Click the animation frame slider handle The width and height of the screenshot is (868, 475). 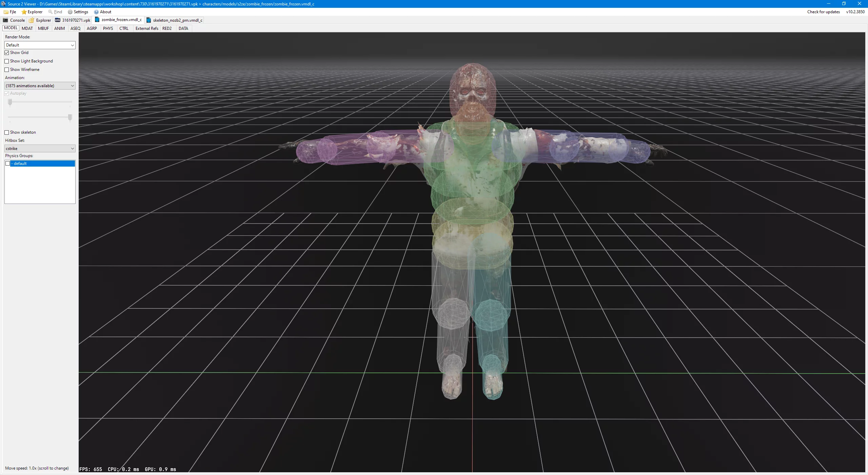pyautogui.click(x=10, y=102)
